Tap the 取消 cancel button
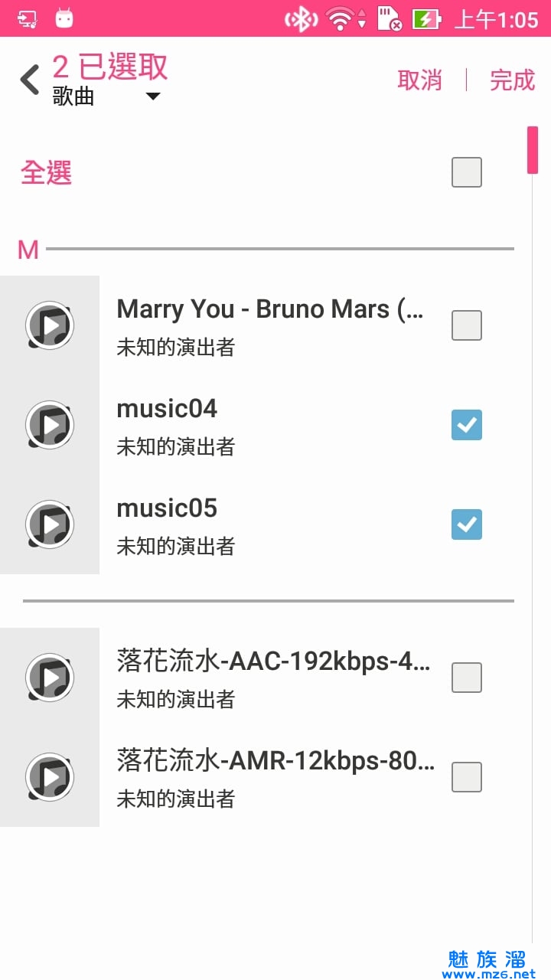Screen dimensions: 551x980 [419, 80]
